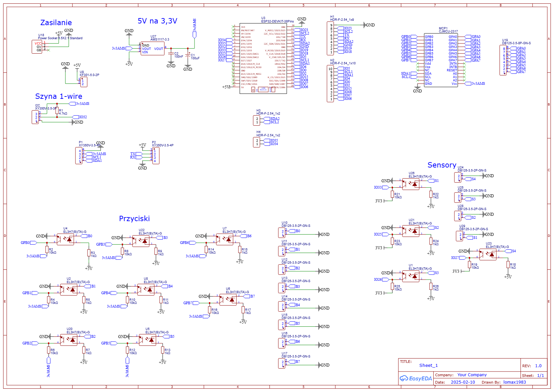The width and height of the screenshot is (554, 392).
Task: Click the U29 DB125-3.5-2P-GN-S label
Action: 474,227
